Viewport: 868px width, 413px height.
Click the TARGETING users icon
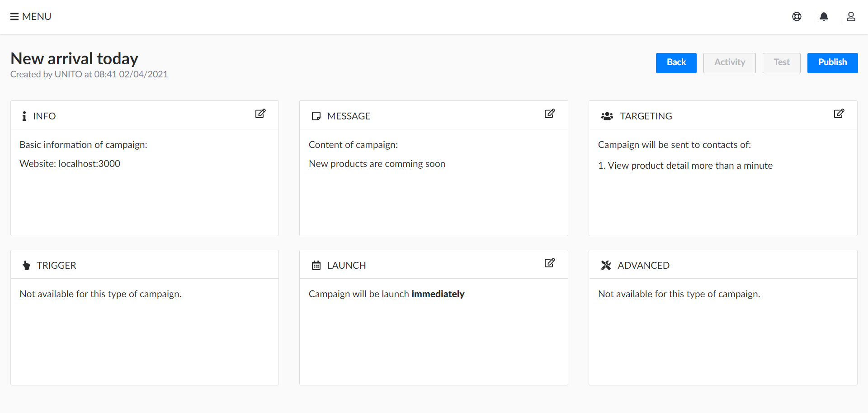607,116
